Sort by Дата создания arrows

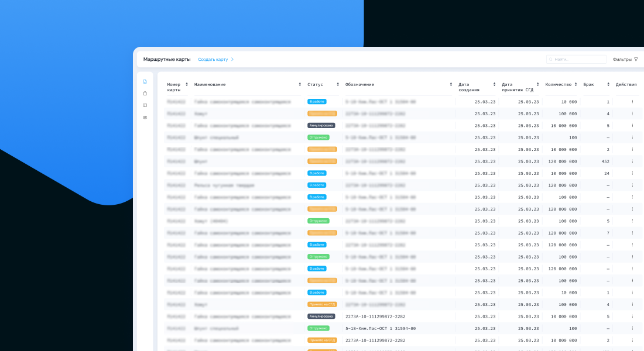[494, 84]
